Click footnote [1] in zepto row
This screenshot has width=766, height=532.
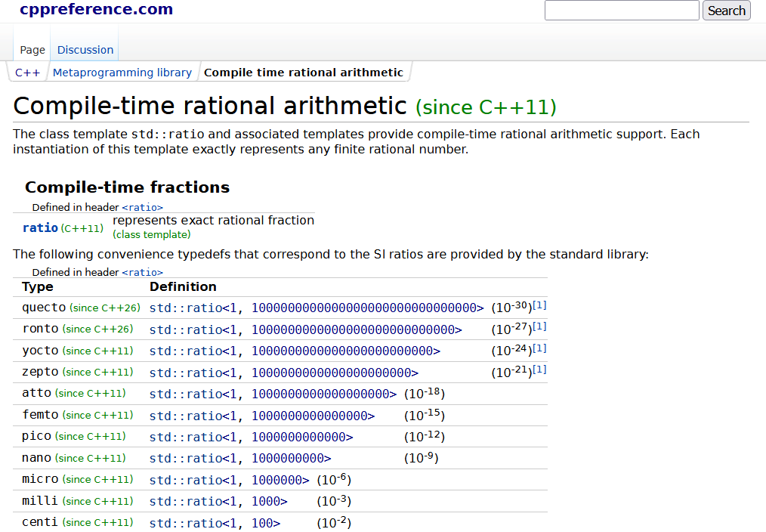(x=539, y=370)
